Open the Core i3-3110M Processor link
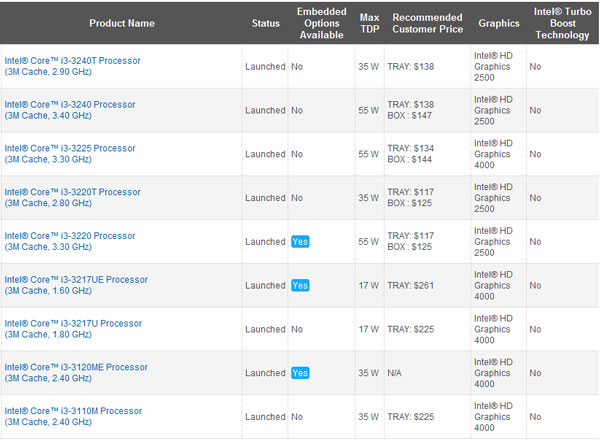This screenshot has height=440, width=600. point(72,411)
